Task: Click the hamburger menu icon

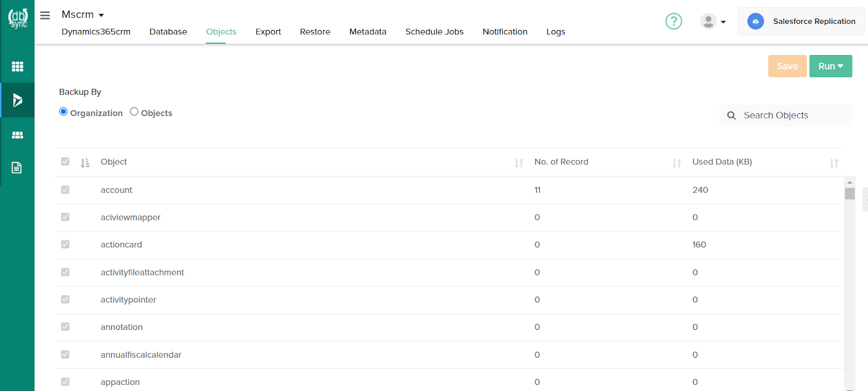Action: pyautogui.click(x=45, y=16)
